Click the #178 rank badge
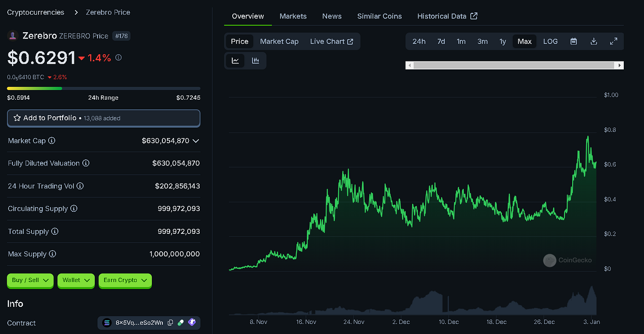 (x=121, y=36)
